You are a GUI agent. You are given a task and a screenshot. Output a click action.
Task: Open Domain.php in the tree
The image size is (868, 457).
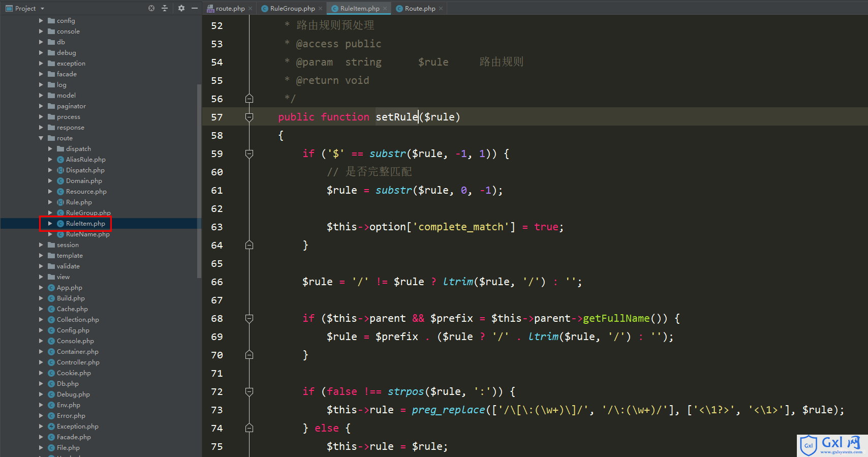pos(84,181)
